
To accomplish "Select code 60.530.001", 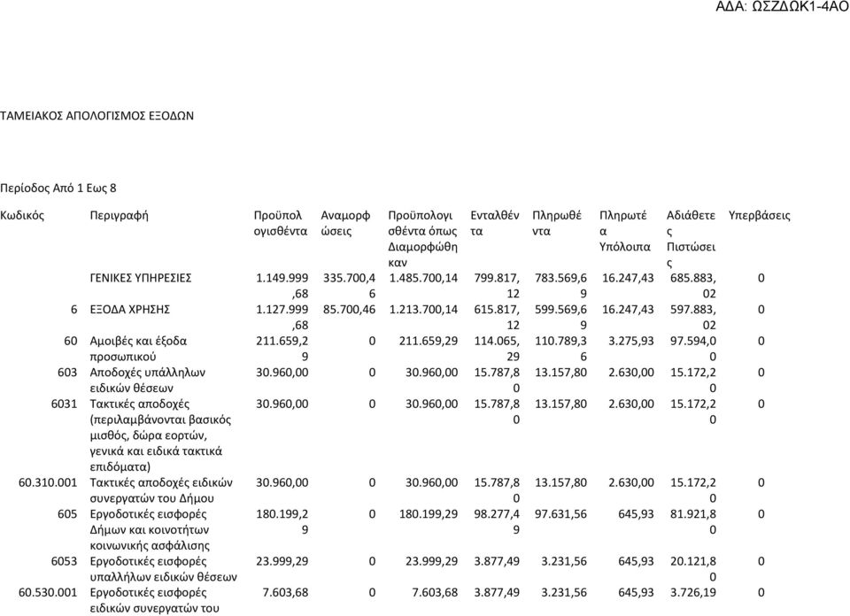I will [x=48, y=593].
